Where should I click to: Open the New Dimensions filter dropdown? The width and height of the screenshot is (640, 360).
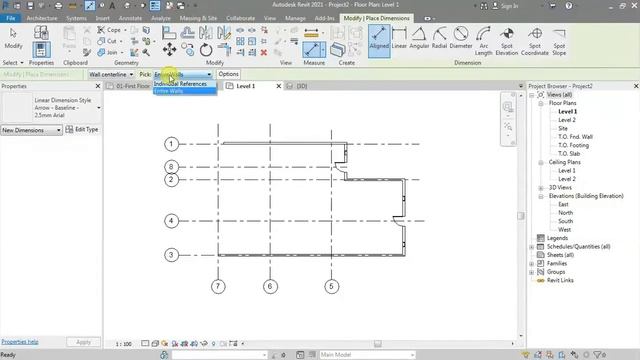tap(31, 130)
